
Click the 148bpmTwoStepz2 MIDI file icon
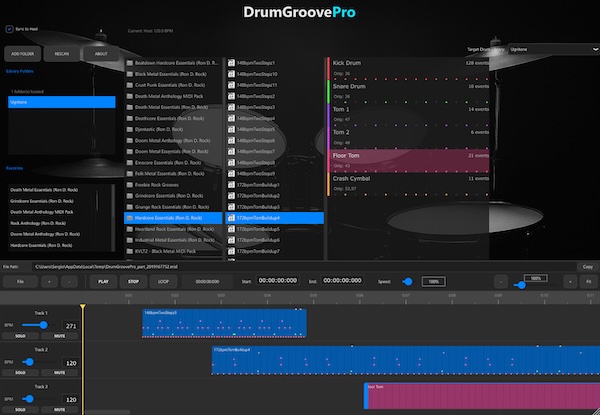click(x=231, y=96)
